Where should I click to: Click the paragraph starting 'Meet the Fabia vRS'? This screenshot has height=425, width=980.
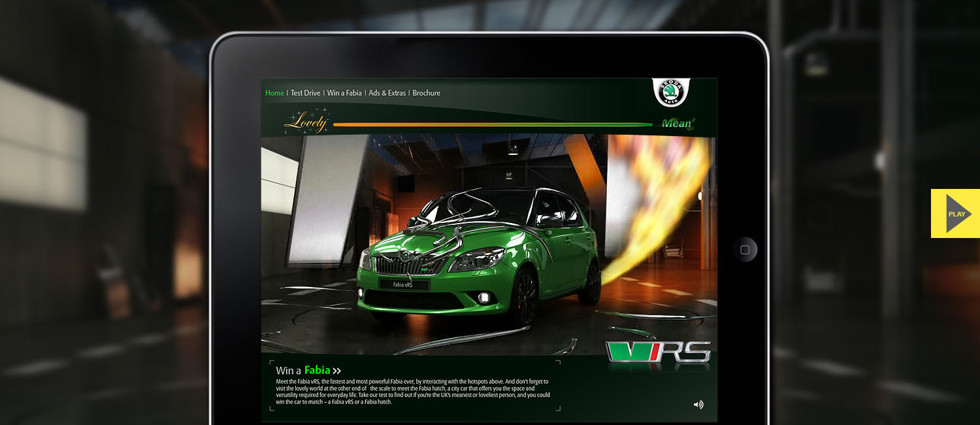click(x=413, y=392)
